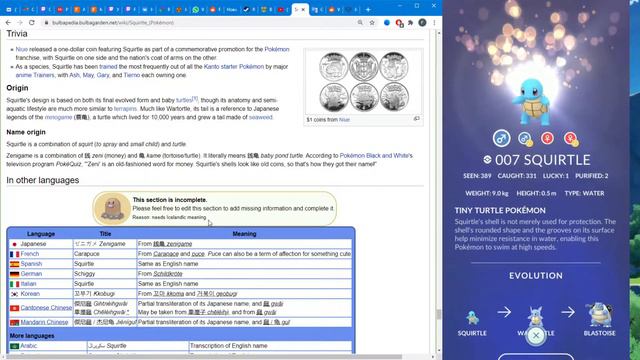
Task: Go back to the previous page in browser
Action: click(8, 23)
